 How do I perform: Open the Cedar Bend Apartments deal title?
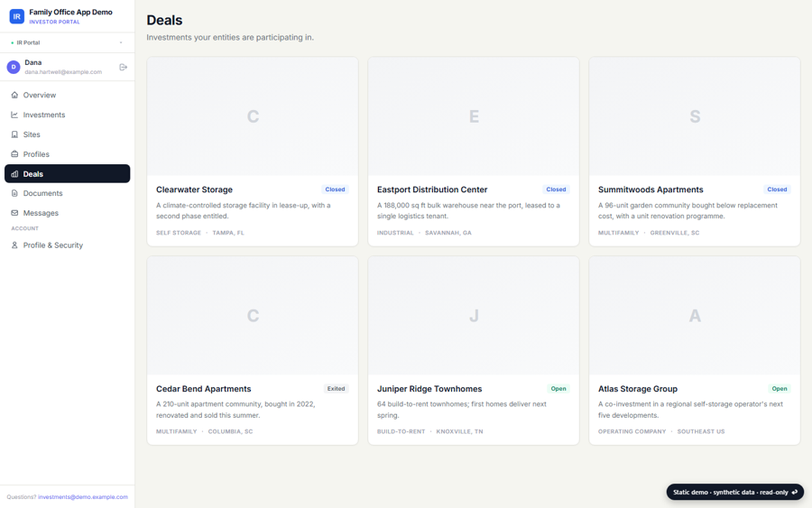204,388
